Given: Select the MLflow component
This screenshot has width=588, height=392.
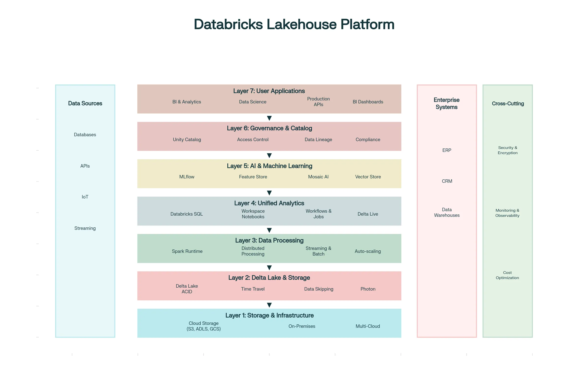Looking at the screenshot, I should coord(187,177).
